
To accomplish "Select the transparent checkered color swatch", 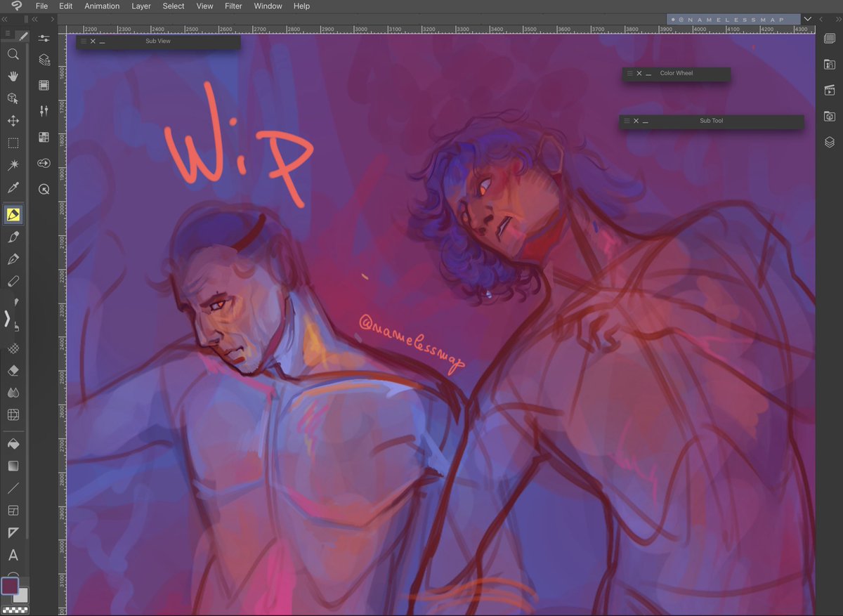I will point(14,610).
